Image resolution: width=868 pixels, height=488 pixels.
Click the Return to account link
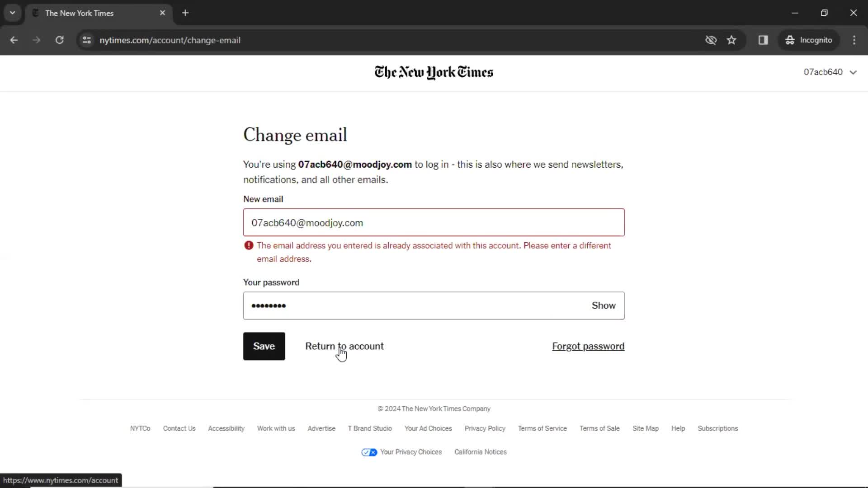click(344, 346)
